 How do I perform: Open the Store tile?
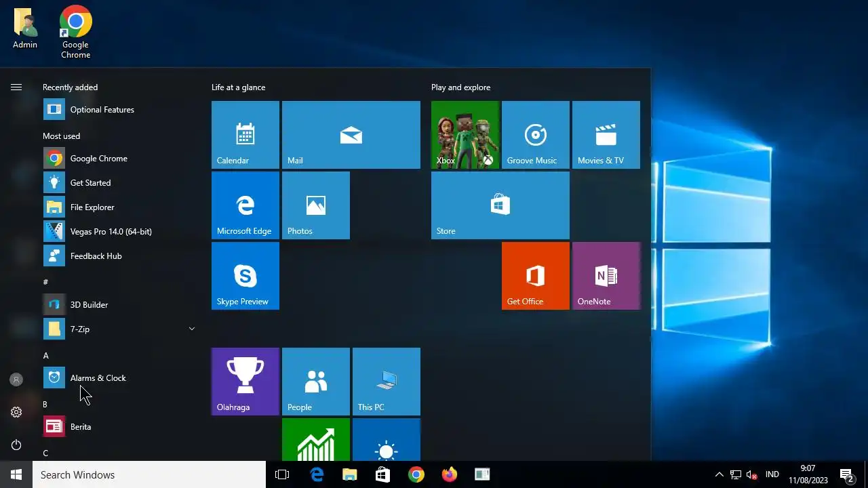click(x=500, y=205)
